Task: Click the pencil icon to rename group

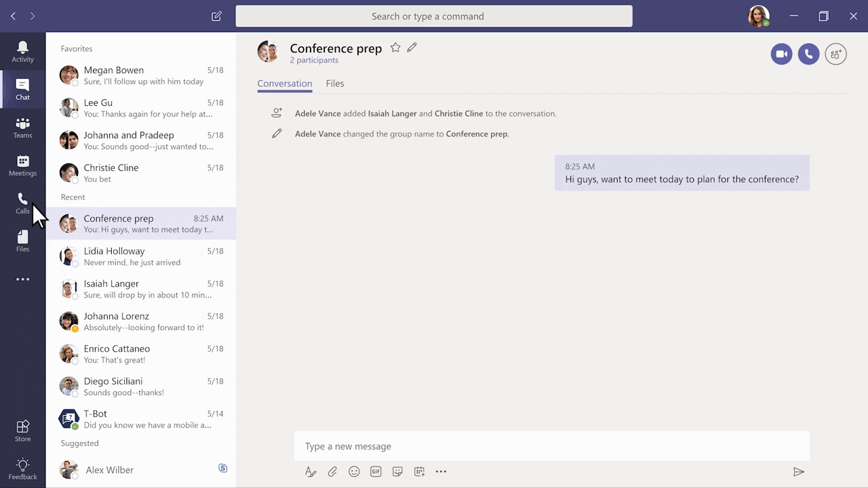Action: (412, 47)
